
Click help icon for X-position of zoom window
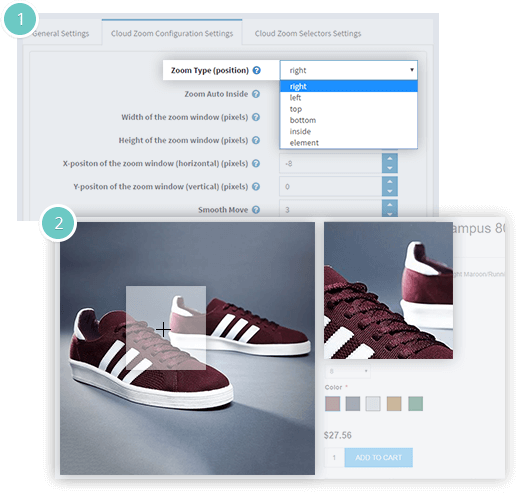256,163
